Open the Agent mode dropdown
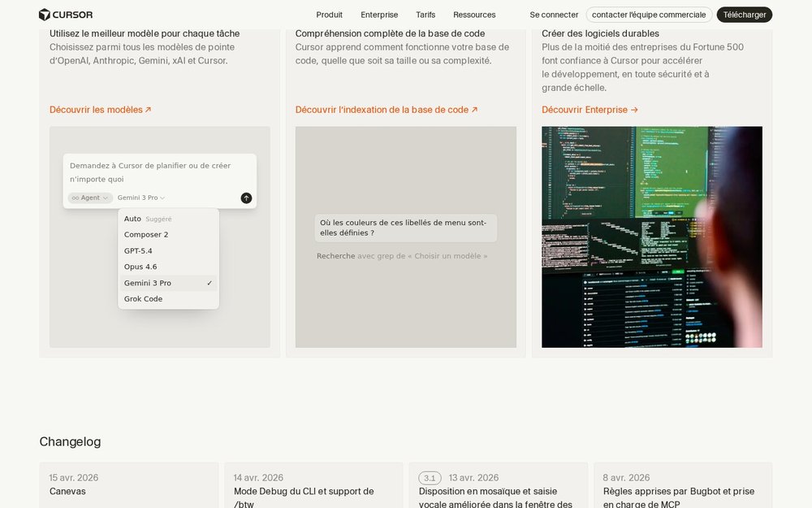812x508 pixels. (x=90, y=198)
